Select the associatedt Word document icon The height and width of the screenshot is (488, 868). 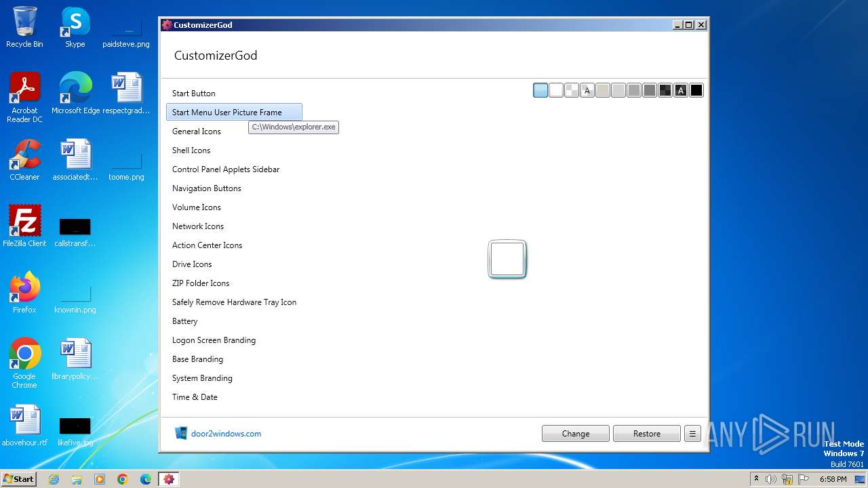(75, 160)
